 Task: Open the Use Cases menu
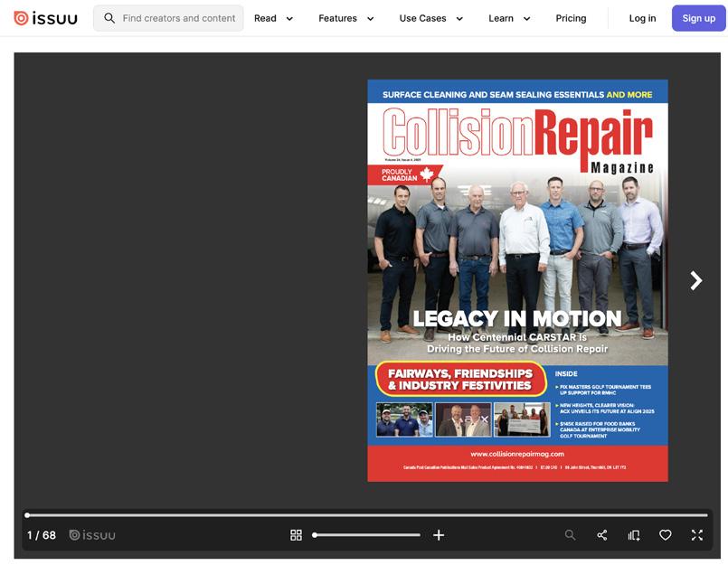pyautogui.click(x=422, y=18)
